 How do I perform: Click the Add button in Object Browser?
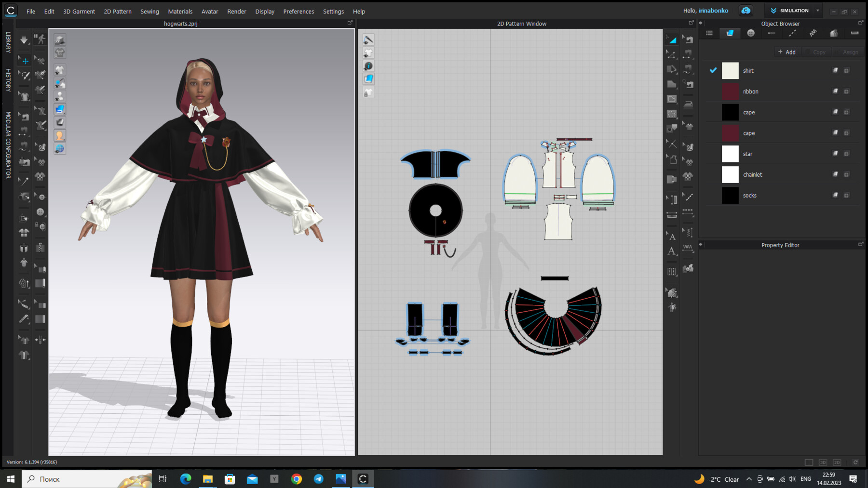(787, 52)
